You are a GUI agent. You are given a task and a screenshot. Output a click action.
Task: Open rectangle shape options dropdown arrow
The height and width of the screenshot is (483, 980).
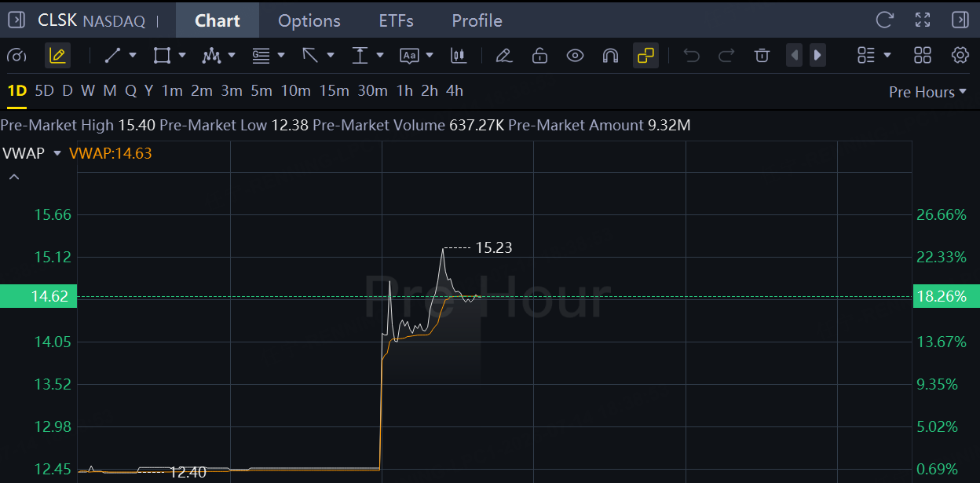(182, 56)
